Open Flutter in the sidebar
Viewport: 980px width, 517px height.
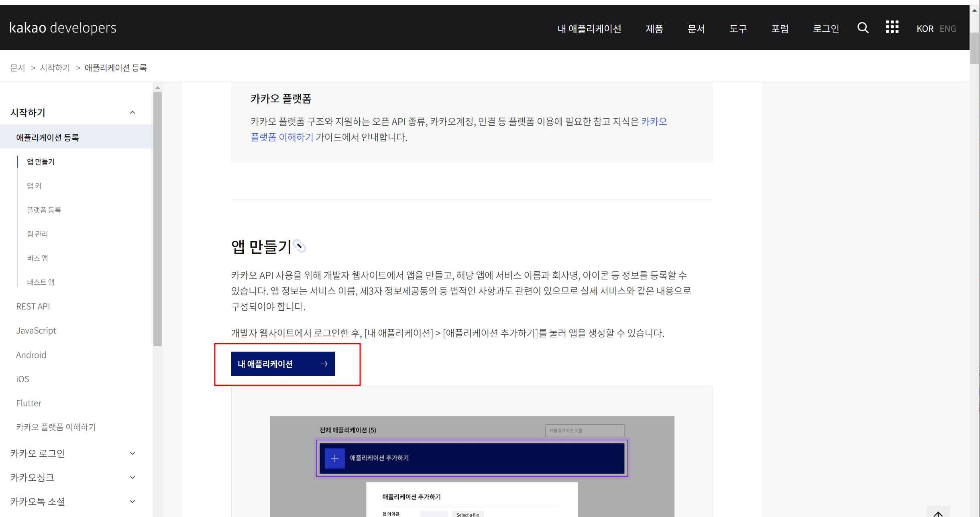(29, 403)
